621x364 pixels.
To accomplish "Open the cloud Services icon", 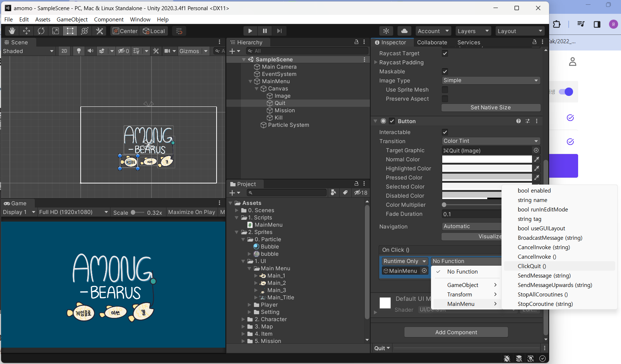I will (x=404, y=31).
